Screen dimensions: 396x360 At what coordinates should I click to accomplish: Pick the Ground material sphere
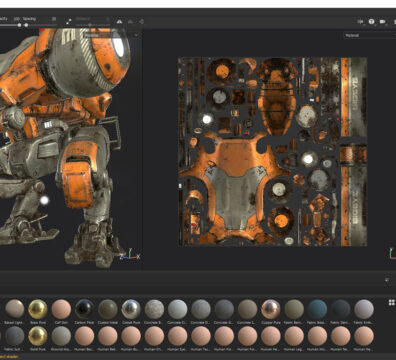[x=61, y=335]
